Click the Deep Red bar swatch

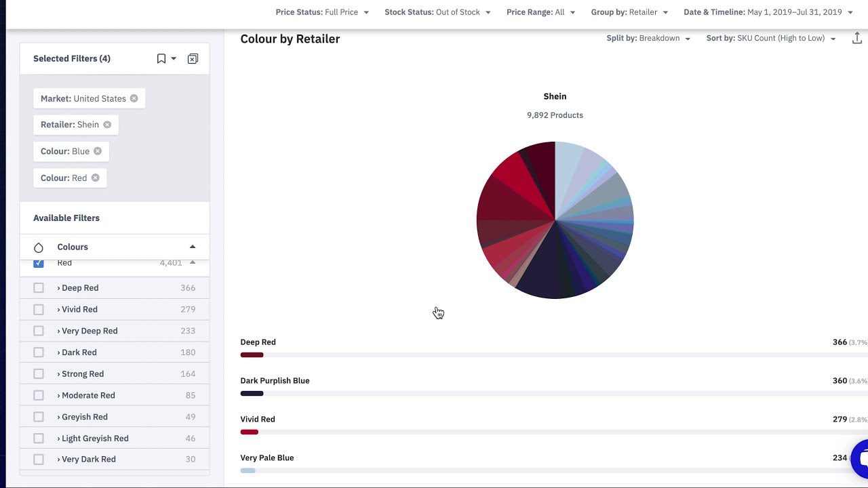tap(252, 355)
